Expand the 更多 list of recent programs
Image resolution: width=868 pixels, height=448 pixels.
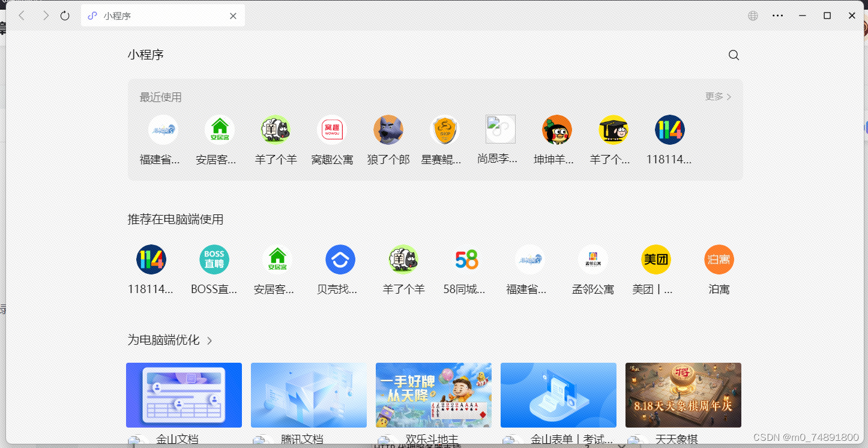[718, 97]
